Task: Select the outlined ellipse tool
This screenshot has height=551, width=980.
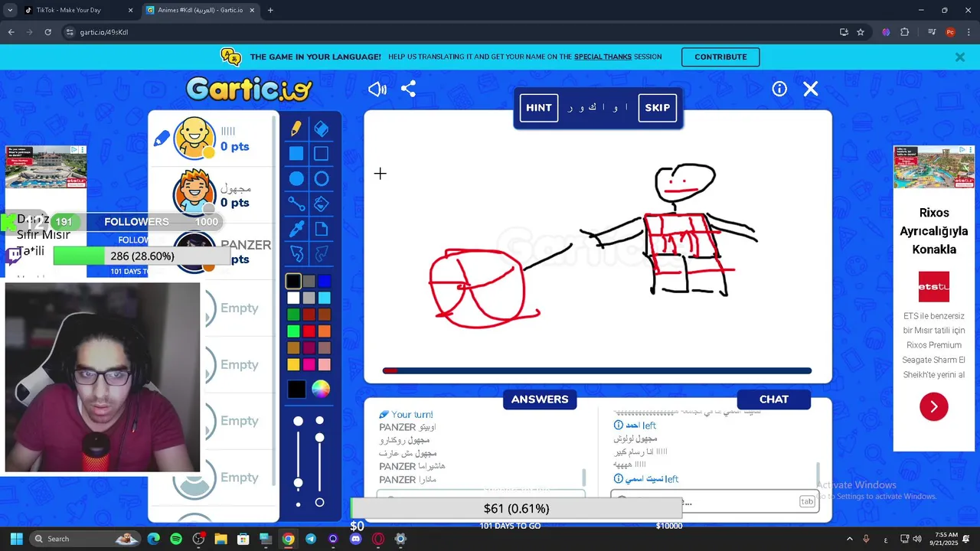Action: point(322,179)
